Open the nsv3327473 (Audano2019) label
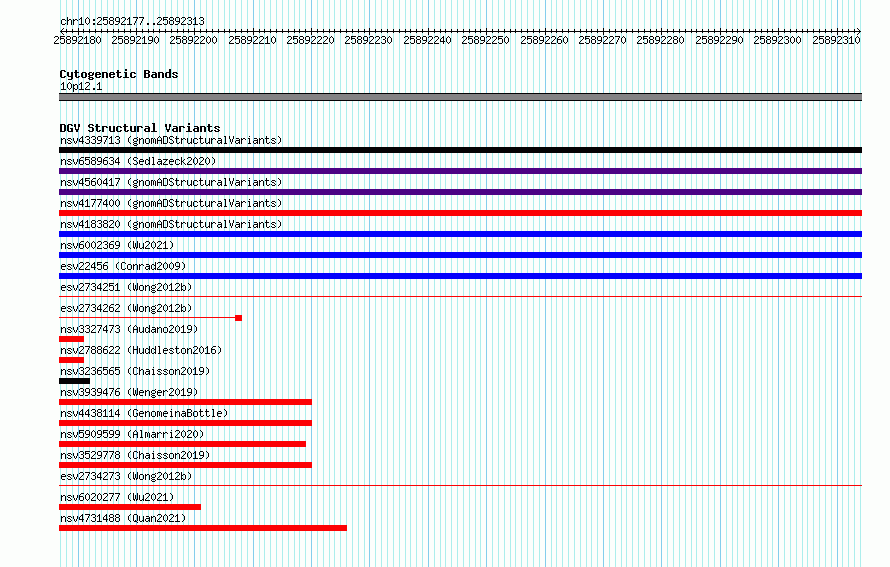Image resolution: width=890 pixels, height=567 pixels. coord(129,329)
